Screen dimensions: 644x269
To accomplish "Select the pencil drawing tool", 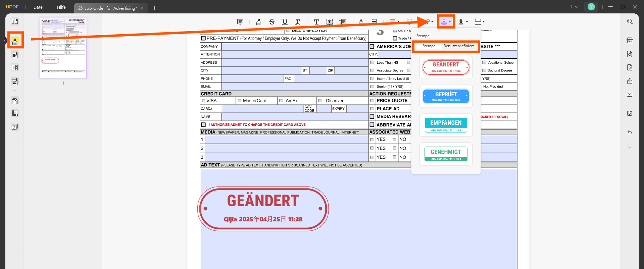I will coord(361,22).
